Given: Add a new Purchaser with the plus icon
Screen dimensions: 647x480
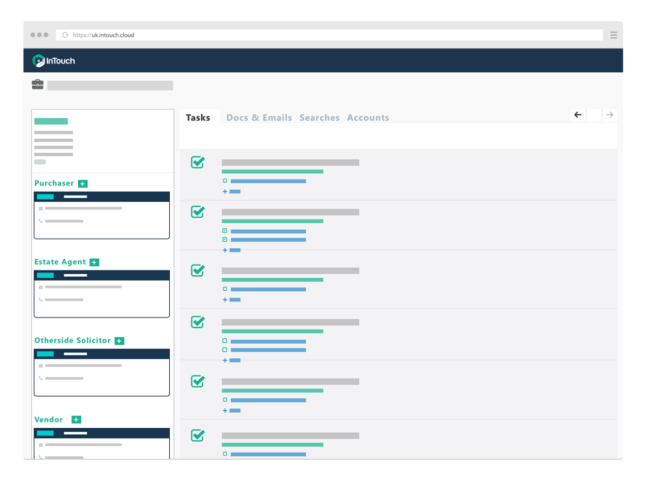Looking at the screenshot, I should point(83,184).
